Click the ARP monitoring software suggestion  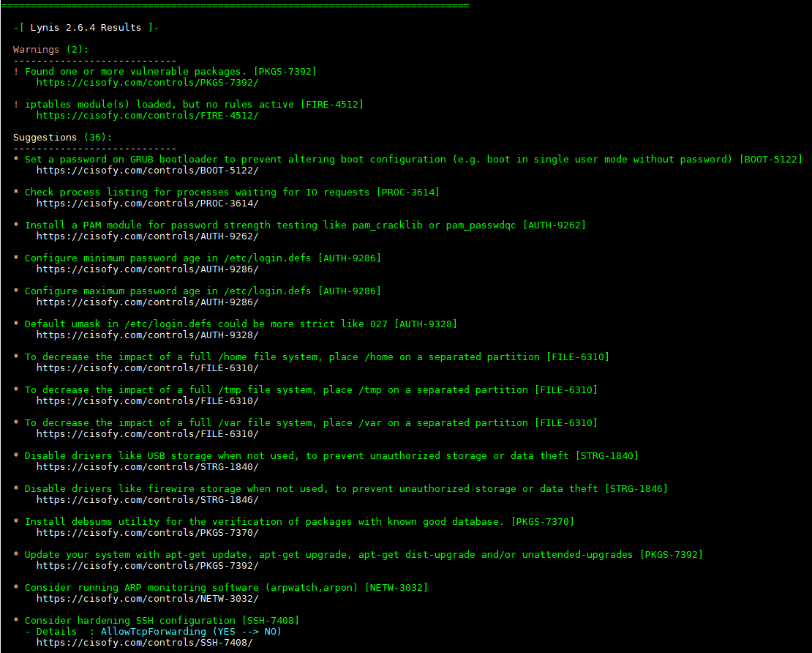coord(226,588)
